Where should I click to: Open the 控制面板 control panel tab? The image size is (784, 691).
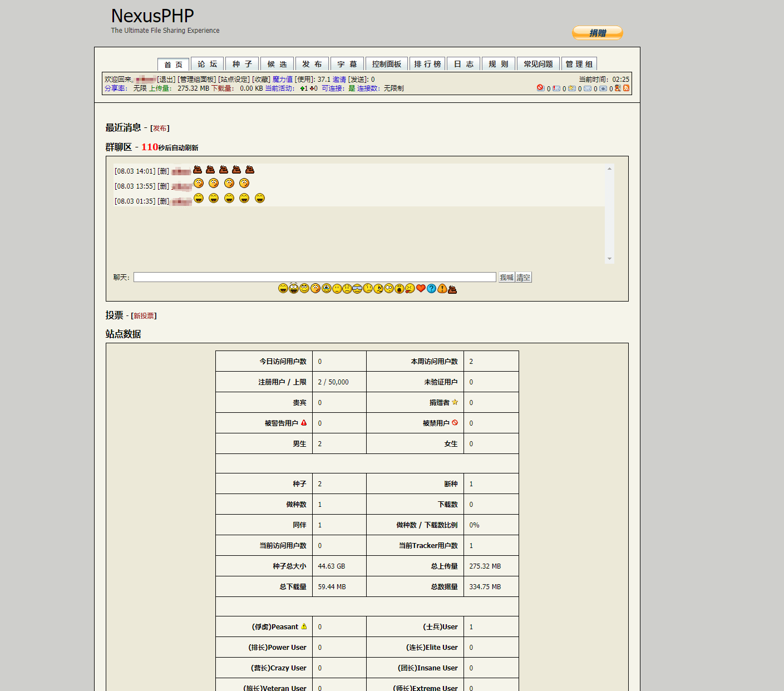click(387, 64)
